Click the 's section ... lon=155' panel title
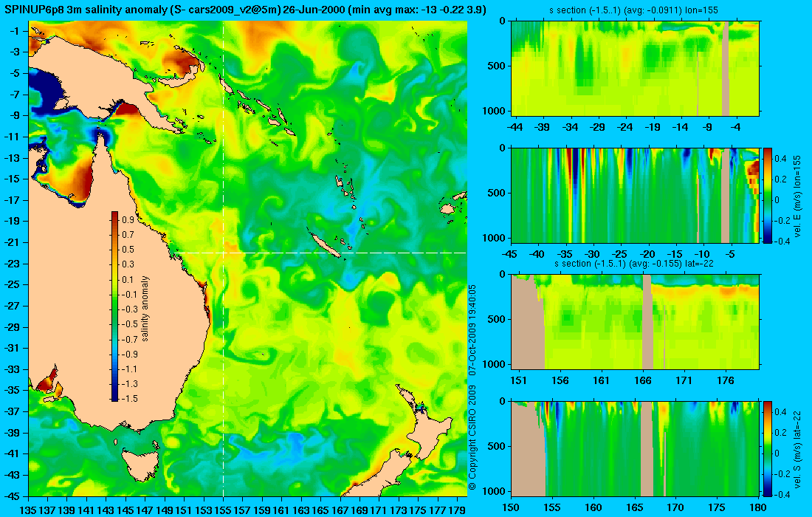 pyautogui.click(x=633, y=10)
